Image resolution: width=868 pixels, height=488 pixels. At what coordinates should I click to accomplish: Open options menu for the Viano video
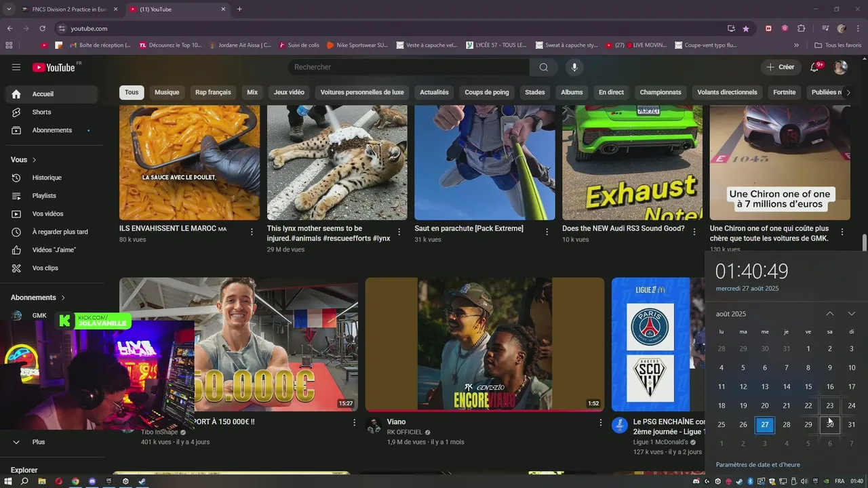pyautogui.click(x=600, y=422)
